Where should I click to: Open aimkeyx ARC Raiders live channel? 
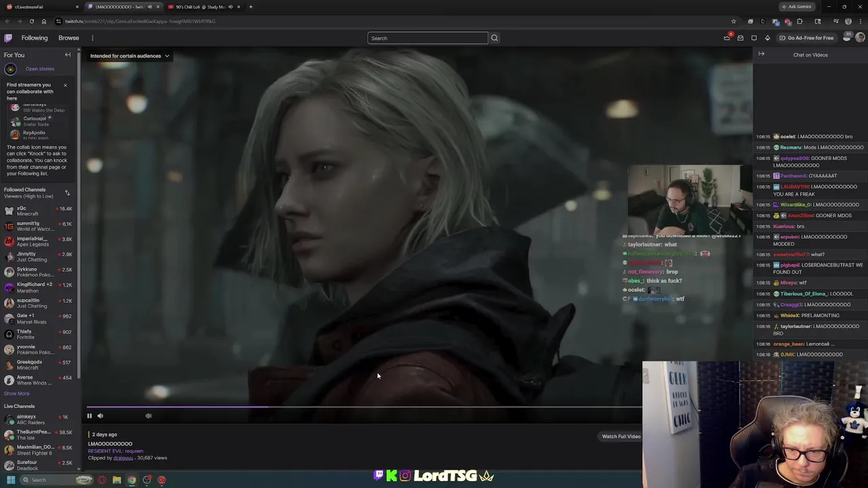[x=38, y=420]
